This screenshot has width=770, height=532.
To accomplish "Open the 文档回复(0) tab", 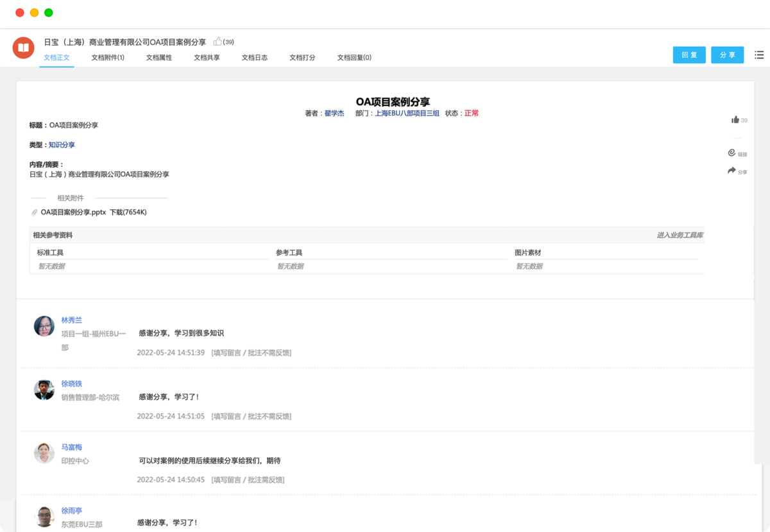I will (x=354, y=57).
